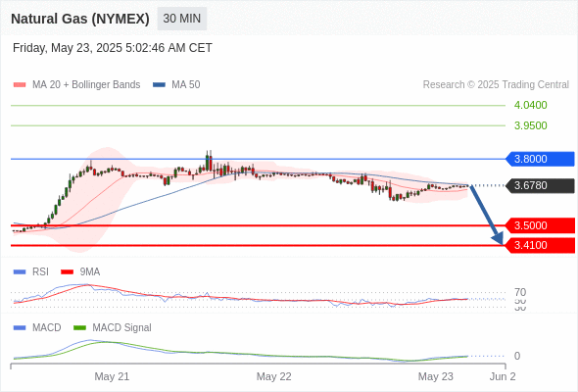Click the MA 50 blue legend swatch
Screen dimensions: 578x392
(159, 85)
